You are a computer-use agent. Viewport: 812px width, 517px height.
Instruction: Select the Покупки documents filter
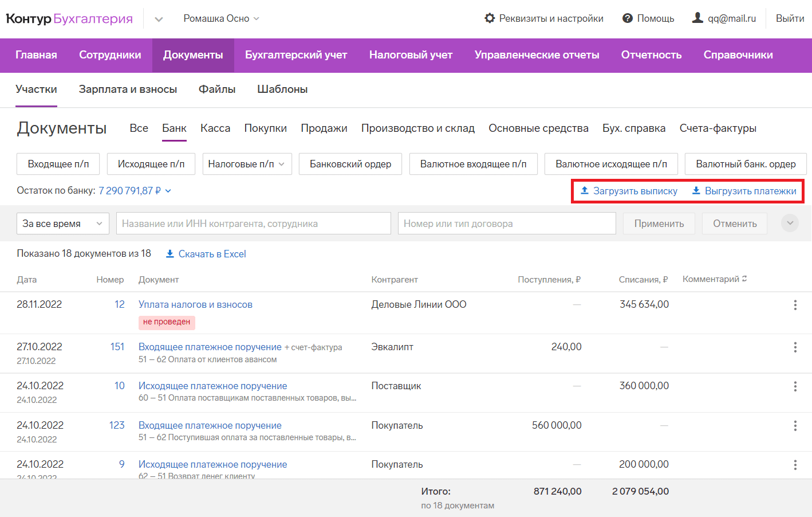[x=265, y=128]
